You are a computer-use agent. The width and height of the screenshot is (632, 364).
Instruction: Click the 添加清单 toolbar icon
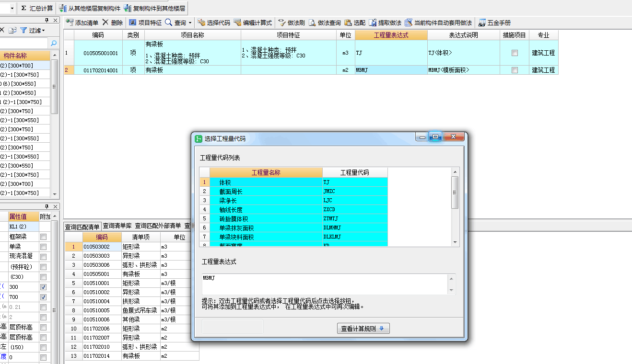click(x=70, y=23)
